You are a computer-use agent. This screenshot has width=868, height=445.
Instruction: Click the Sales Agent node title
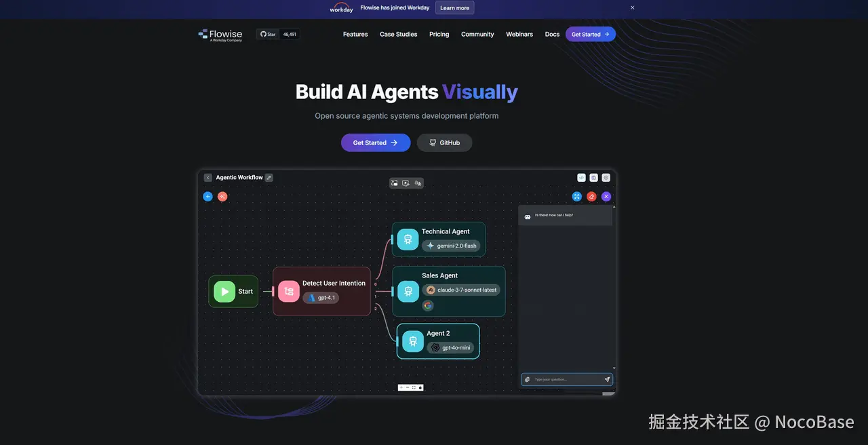coord(439,275)
